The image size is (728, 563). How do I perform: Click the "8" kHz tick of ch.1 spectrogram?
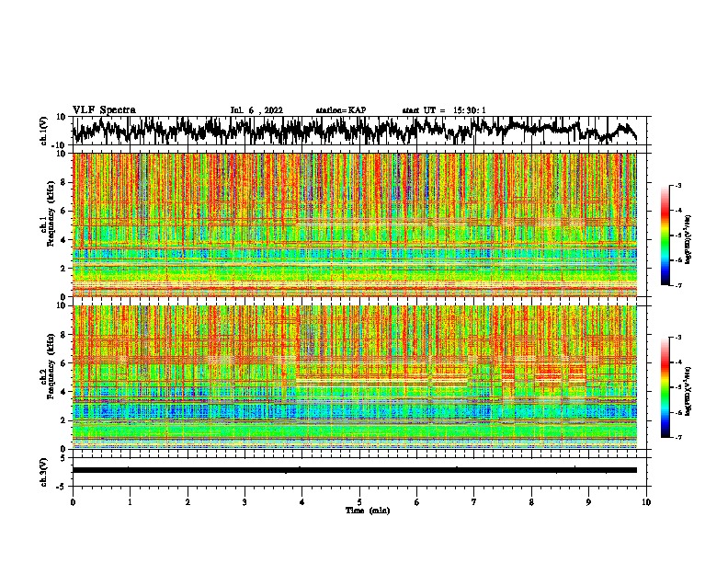pos(63,182)
